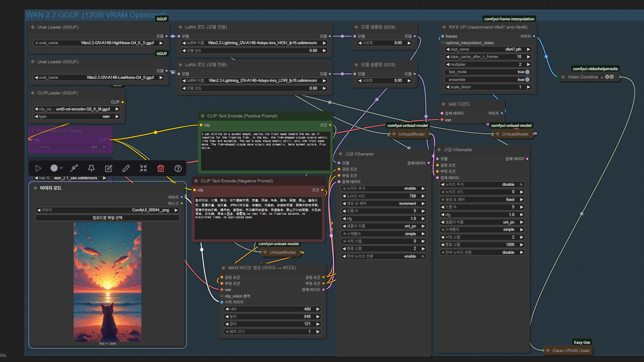644x362 pixels.
Task: Collapse the Negative Prompt node dot
Action: coord(196,181)
